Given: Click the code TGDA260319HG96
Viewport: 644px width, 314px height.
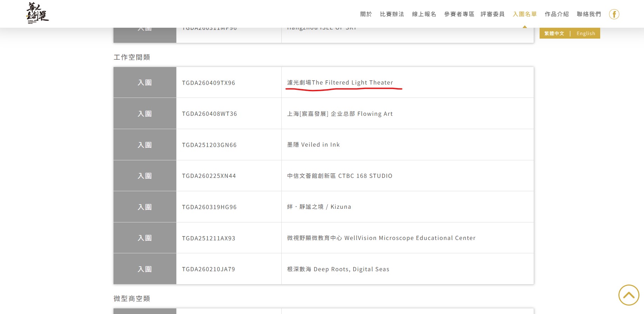Looking at the screenshot, I should [210, 207].
